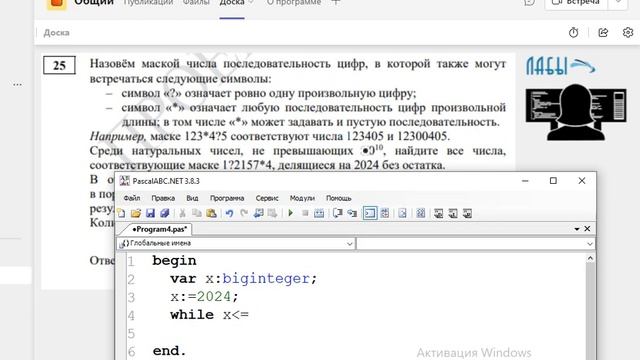Add a new tab with the plus icon
Viewport: 640px width, 360px height.
click(336, 2)
